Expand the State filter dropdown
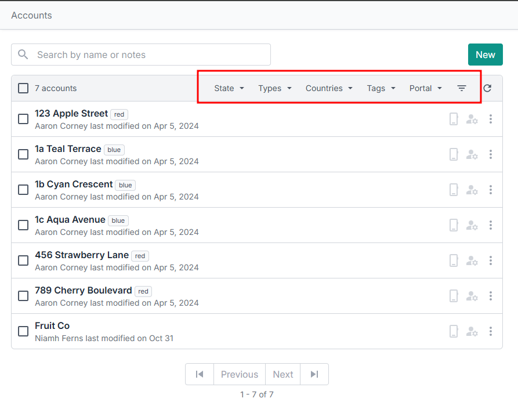Viewport: 518px width, 420px height. click(229, 88)
